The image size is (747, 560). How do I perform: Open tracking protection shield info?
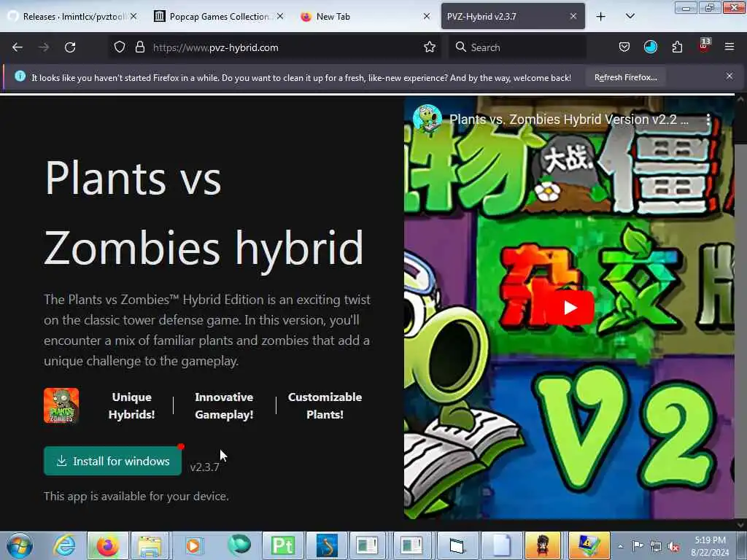pos(120,47)
